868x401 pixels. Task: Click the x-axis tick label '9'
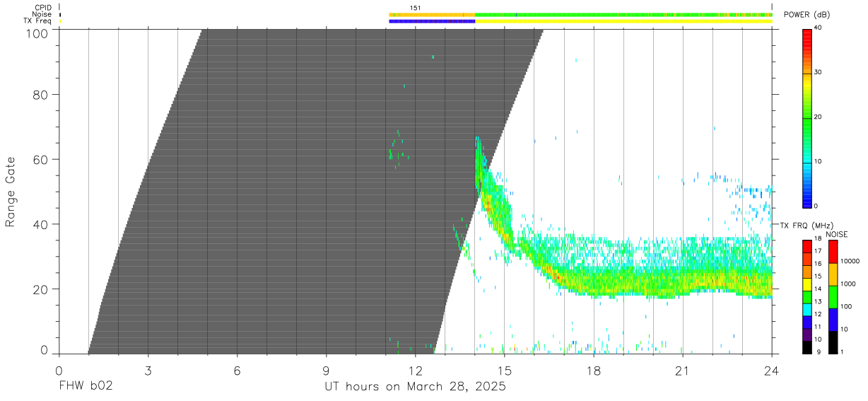click(326, 370)
